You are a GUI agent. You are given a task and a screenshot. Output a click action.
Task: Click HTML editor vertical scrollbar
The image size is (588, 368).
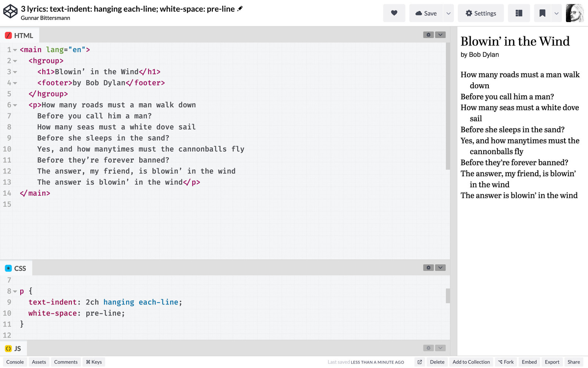[x=448, y=107]
